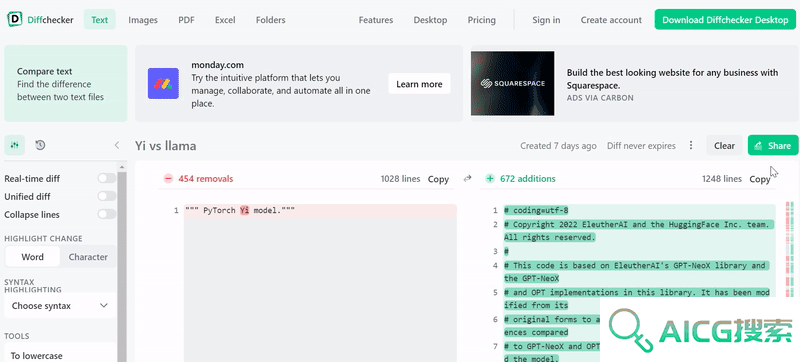Open the three-dot more options menu
The width and height of the screenshot is (800, 362).
click(691, 145)
